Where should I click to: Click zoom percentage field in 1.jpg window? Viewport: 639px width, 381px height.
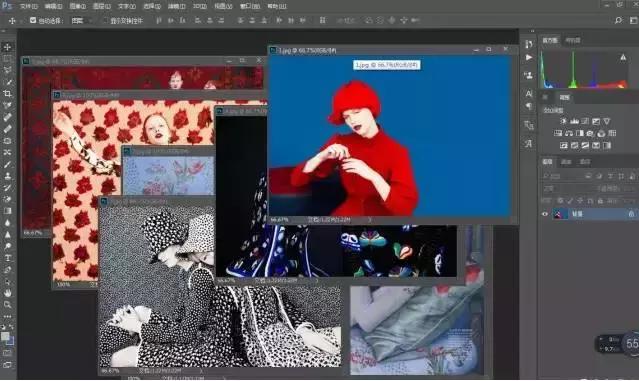click(280, 220)
